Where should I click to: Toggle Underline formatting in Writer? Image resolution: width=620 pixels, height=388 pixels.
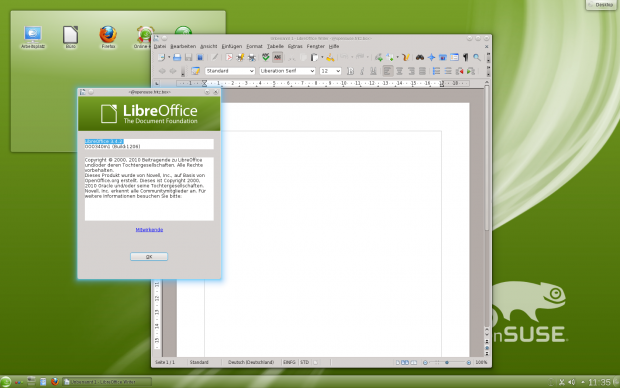click(373, 71)
